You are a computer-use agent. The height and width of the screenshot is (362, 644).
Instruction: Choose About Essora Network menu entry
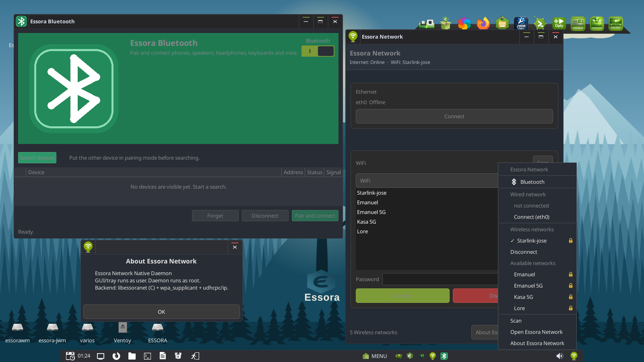tap(537, 343)
